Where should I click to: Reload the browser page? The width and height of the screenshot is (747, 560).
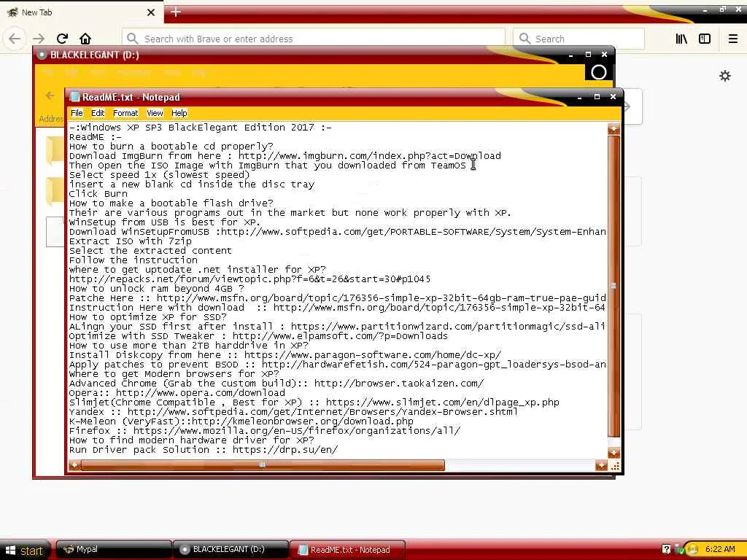point(62,39)
